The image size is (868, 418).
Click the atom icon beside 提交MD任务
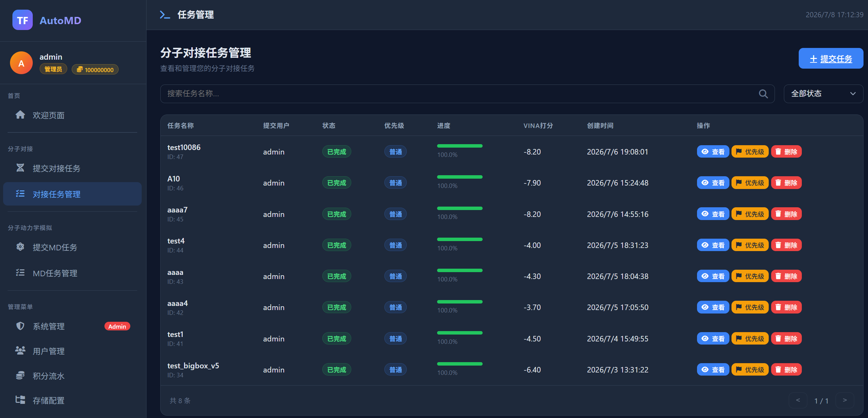tap(20, 247)
